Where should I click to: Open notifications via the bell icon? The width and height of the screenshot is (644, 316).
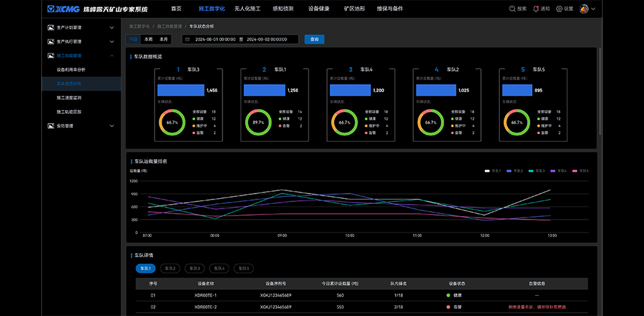click(x=536, y=9)
